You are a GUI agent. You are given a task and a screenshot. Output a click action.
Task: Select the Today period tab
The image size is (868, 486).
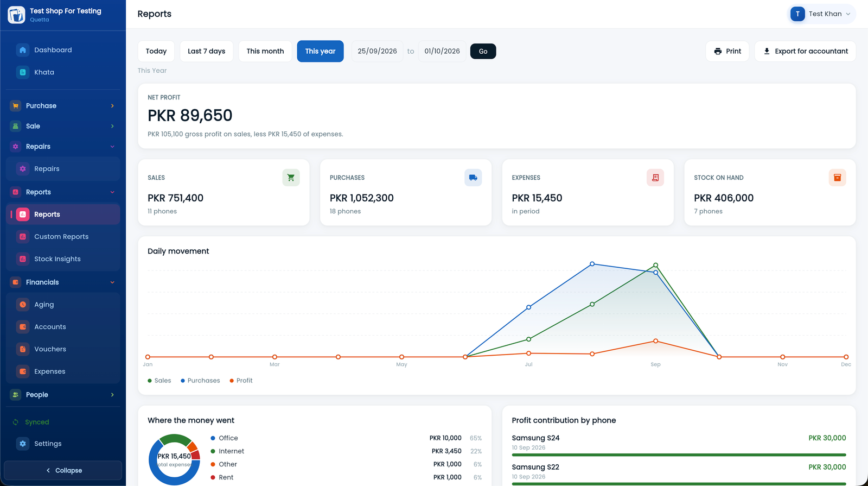coord(156,51)
